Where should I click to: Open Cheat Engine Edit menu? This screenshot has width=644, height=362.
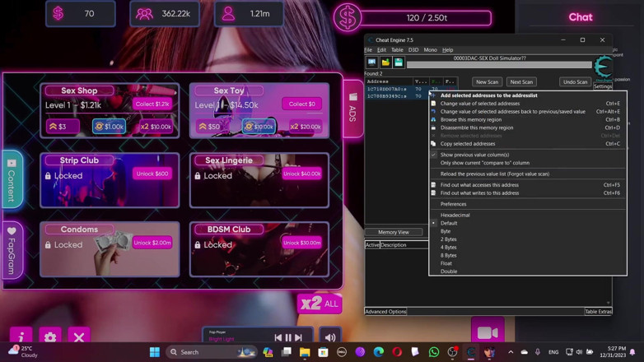[381, 49]
